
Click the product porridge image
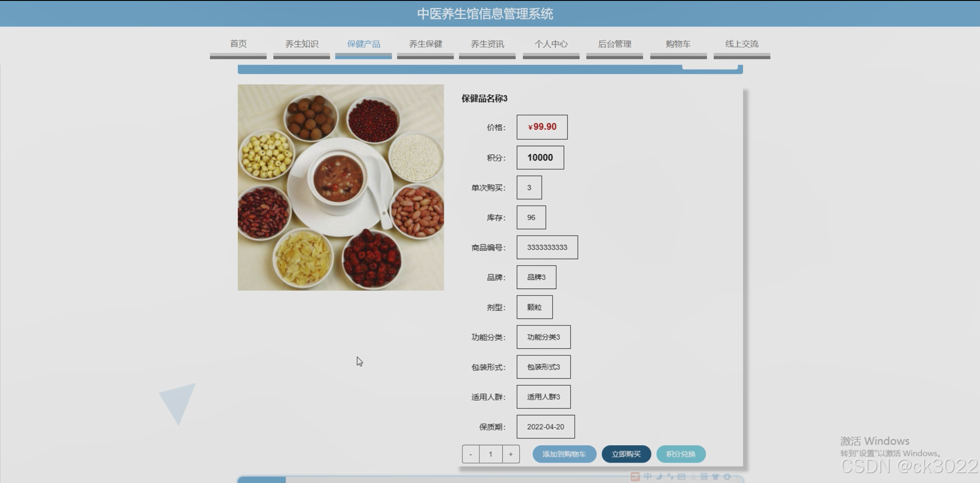click(x=341, y=187)
